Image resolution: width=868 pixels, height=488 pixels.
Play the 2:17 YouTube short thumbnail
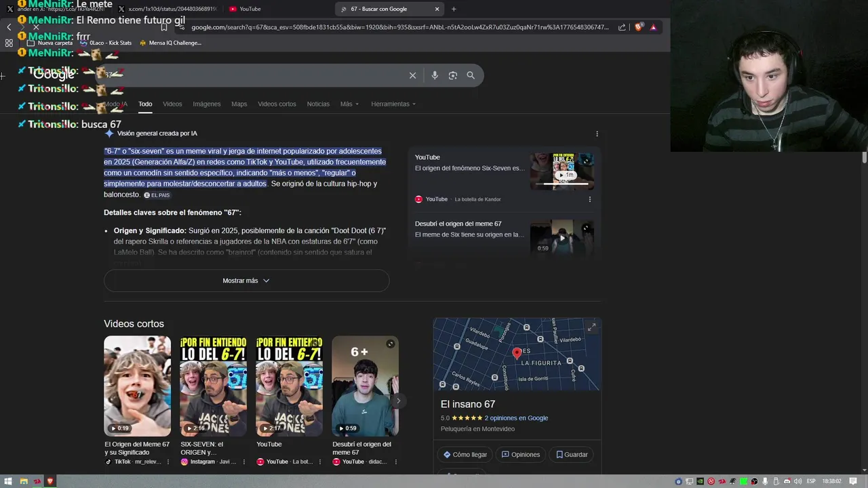pyautogui.click(x=289, y=386)
